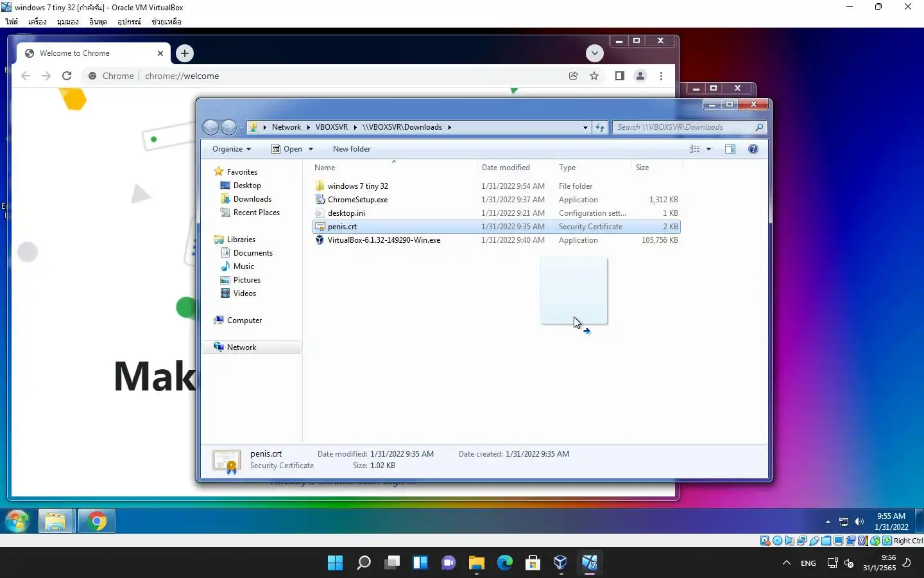The width and height of the screenshot is (924, 578).
Task: Show the preview pane icon
Action: [730, 149]
